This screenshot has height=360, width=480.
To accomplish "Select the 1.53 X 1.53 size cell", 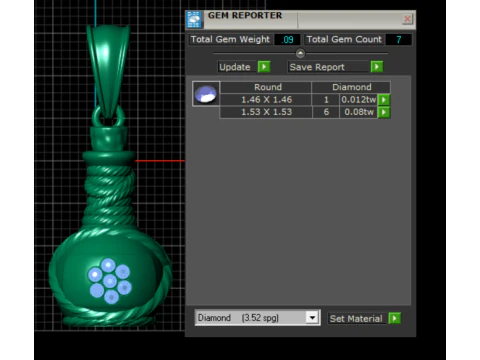I will (x=266, y=112).
